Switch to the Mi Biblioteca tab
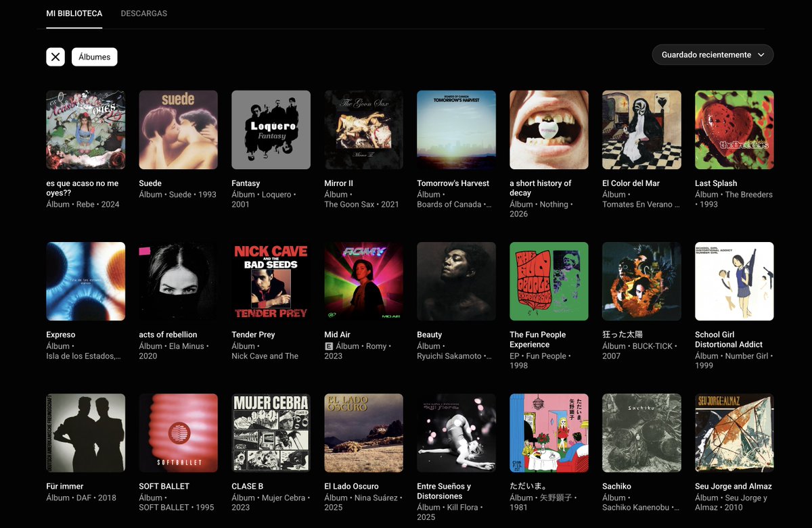 (x=74, y=14)
